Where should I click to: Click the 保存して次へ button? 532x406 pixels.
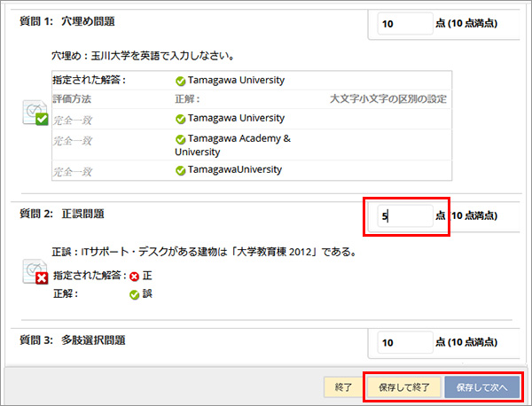pyautogui.click(x=482, y=387)
